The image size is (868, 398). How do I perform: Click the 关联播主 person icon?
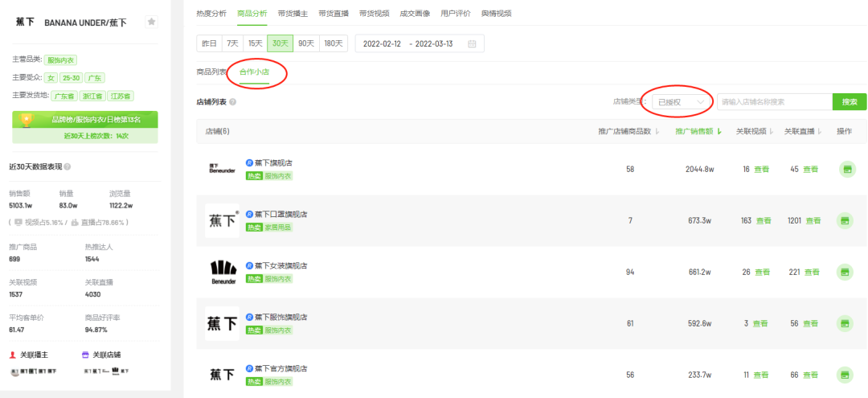click(13, 355)
